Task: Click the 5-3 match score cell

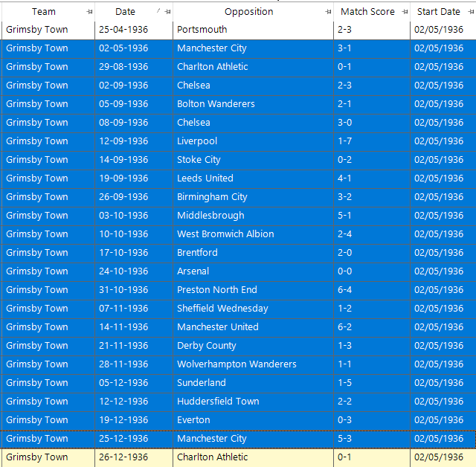Action: pos(372,439)
